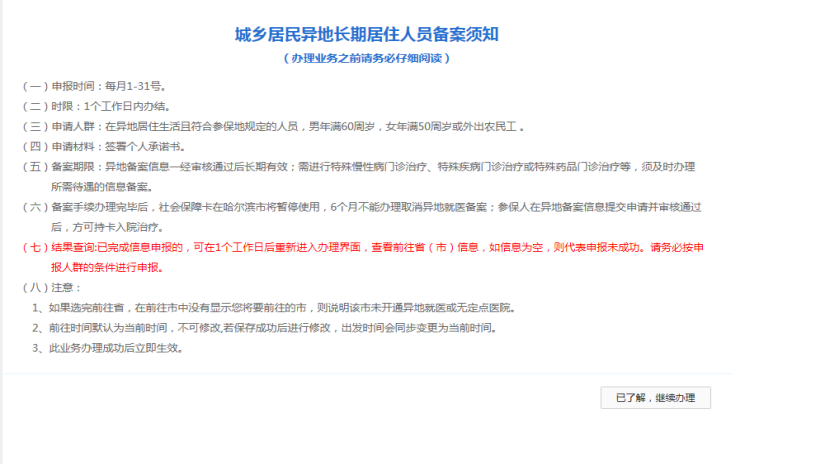Click note 2 about 前往时间默认为当前时间
This screenshot has height=464, width=826.
click(265, 328)
